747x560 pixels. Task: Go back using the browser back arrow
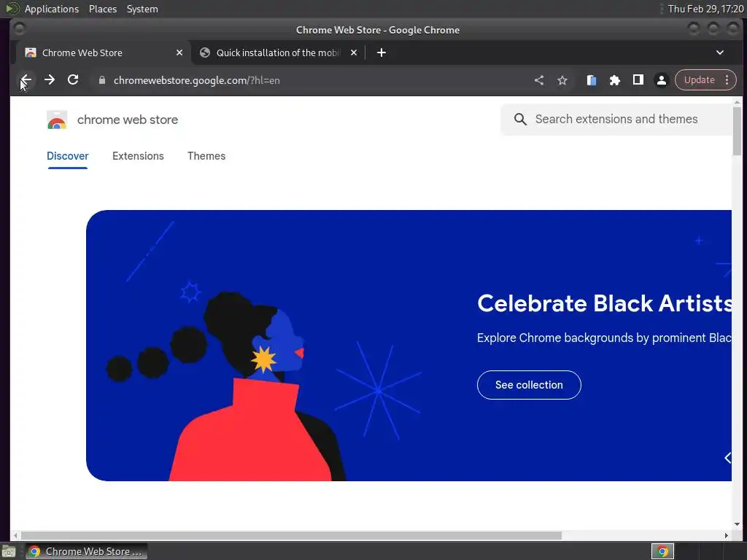pyautogui.click(x=26, y=80)
